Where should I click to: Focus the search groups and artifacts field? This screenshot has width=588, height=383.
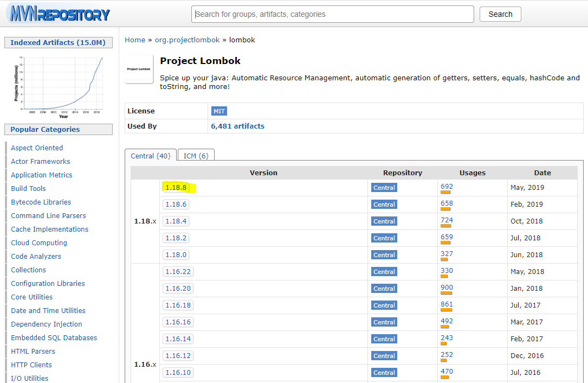click(333, 14)
